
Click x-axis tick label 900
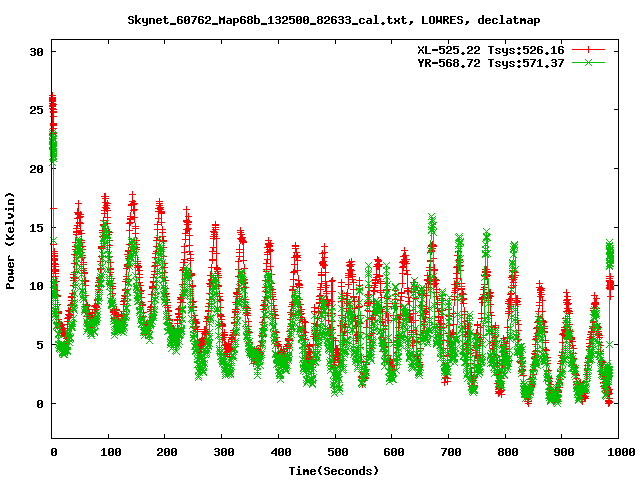click(564, 452)
